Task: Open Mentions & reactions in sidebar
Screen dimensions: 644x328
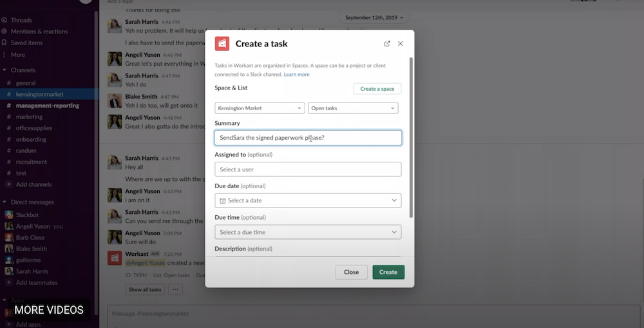Action: (39, 31)
